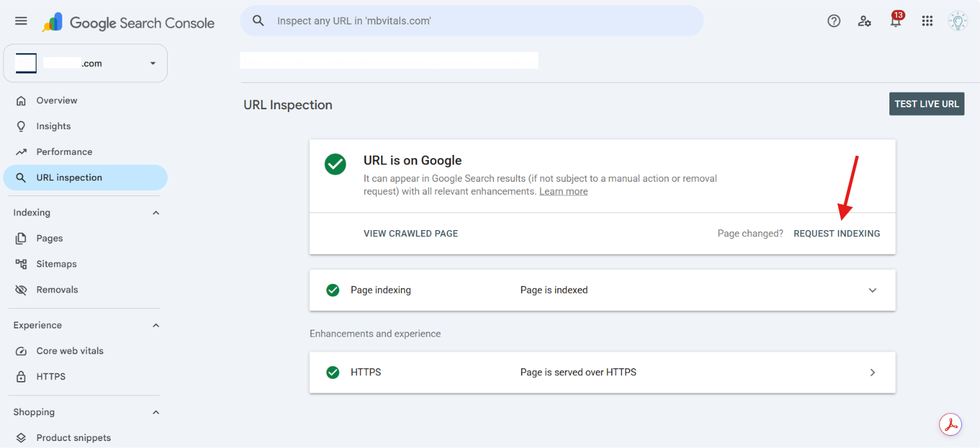Collapse the Indexing section
This screenshot has width=980, height=448.
tap(156, 213)
